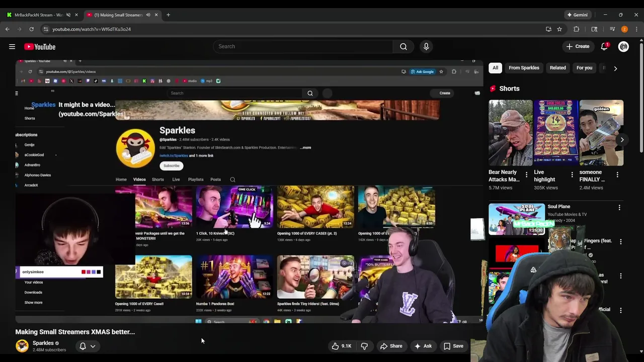The width and height of the screenshot is (644, 362).
Task: Click the "Making Small Streamers XMAS better..." title
Action: click(x=75, y=332)
